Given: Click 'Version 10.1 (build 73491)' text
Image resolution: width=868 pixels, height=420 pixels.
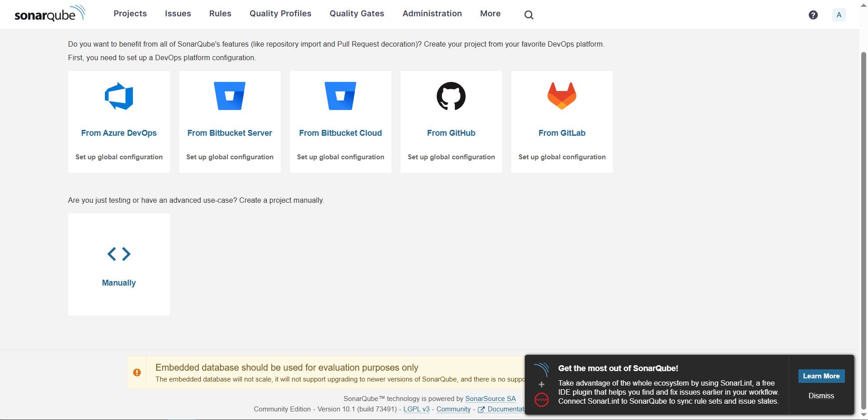Looking at the screenshot, I should [x=357, y=409].
